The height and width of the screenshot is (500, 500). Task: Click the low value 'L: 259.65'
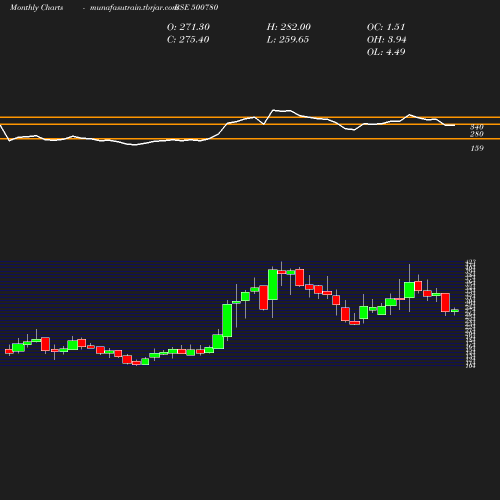pos(288,40)
